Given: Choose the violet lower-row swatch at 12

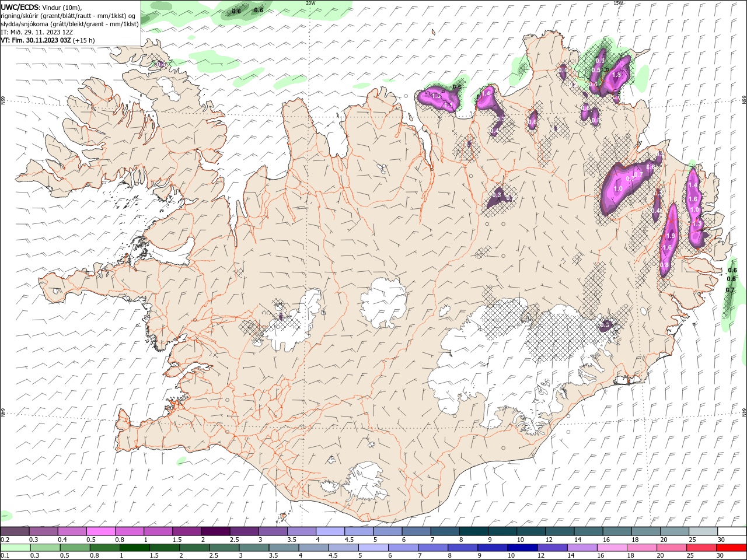Looking at the screenshot, I should click(552, 548).
